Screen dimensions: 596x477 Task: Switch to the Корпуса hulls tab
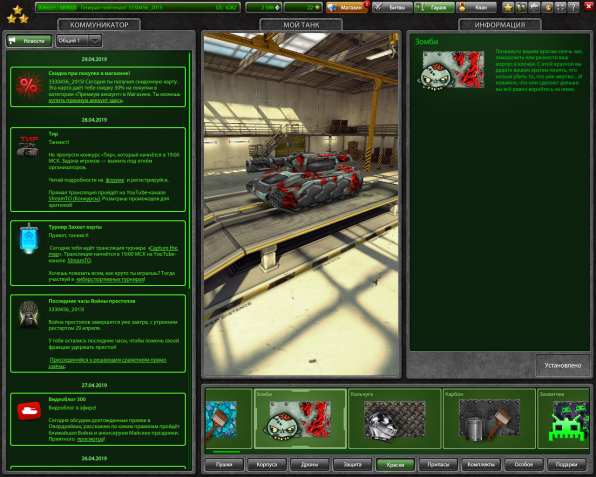(267, 464)
